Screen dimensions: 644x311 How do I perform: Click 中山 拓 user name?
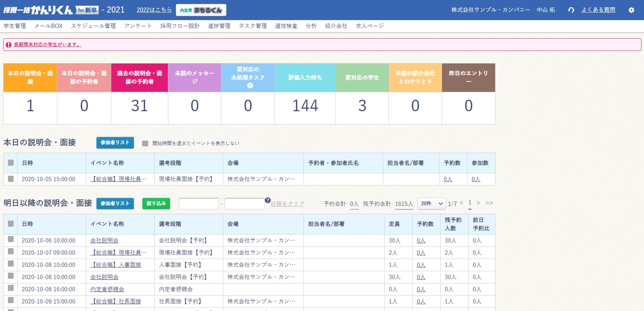point(546,10)
